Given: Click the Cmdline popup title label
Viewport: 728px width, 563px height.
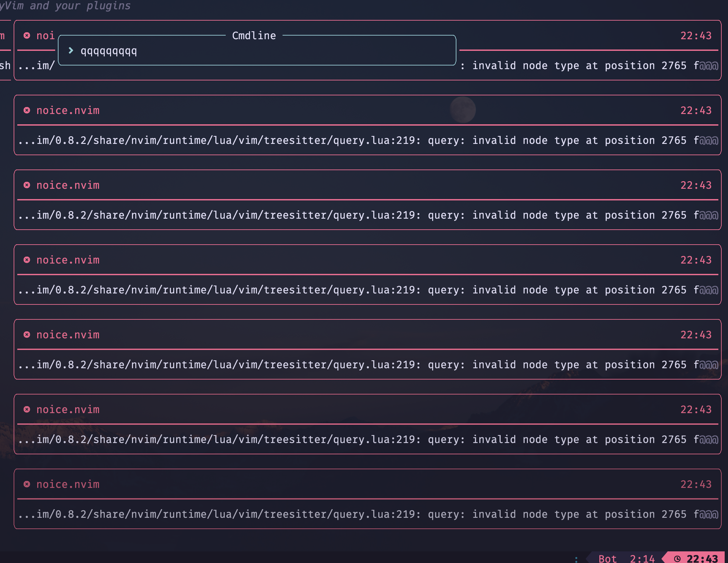Looking at the screenshot, I should 254,36.
